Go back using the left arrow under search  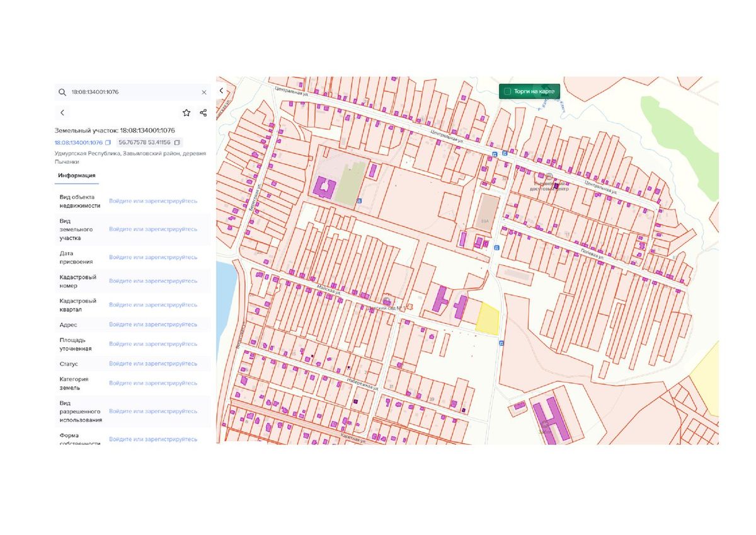click(62, 113)
